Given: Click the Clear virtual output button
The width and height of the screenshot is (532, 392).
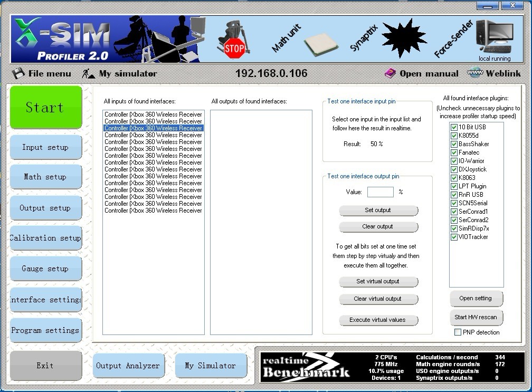Looking at the screenshot, I should (x=378, y=299).
